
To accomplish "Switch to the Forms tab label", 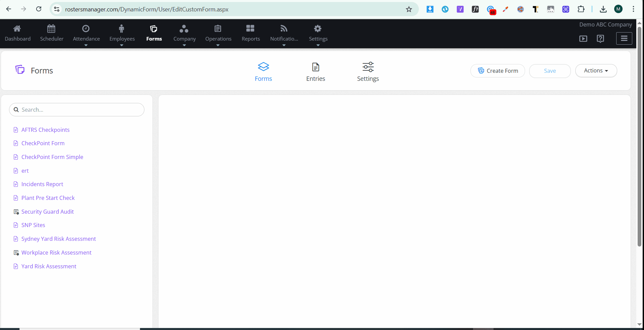I will click(263, 78).
